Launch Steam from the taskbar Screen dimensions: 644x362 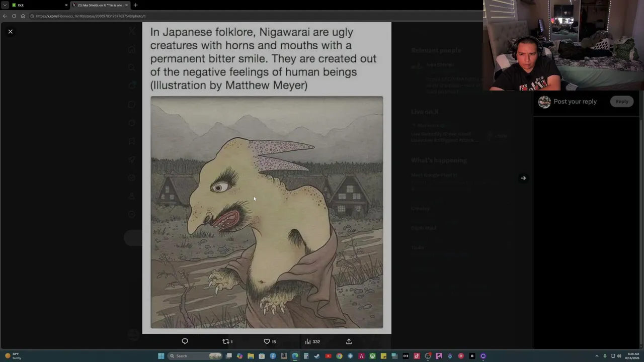click(x=317, y=356)
